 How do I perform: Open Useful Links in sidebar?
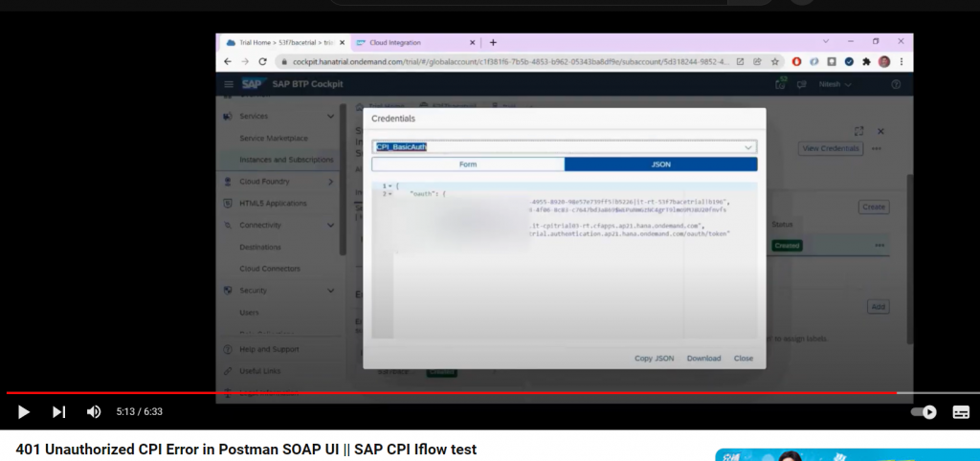pyautogui.click(x=259, y=371)
